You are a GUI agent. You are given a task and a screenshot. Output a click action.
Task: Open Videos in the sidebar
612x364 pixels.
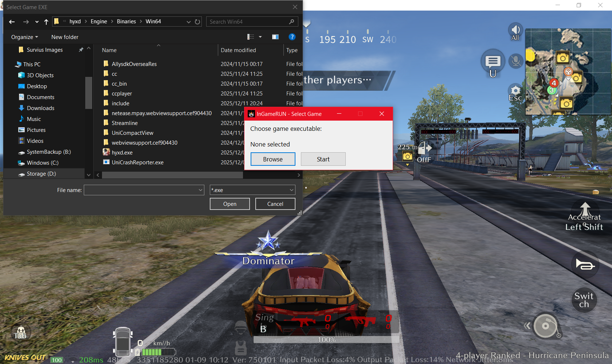tap(35, 141)
